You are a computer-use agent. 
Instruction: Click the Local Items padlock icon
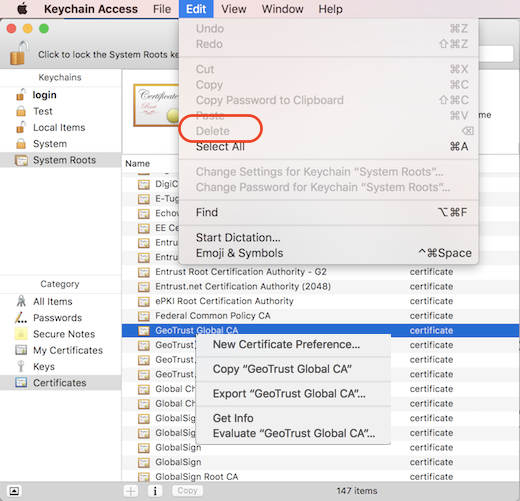pyautogui.click(x=21, y=127)
